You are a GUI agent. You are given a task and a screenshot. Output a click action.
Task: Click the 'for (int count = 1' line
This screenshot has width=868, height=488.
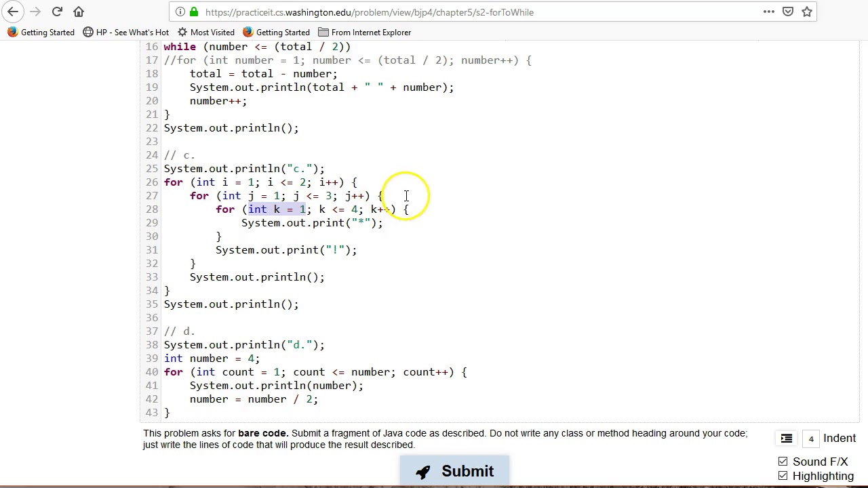[315, 372]
